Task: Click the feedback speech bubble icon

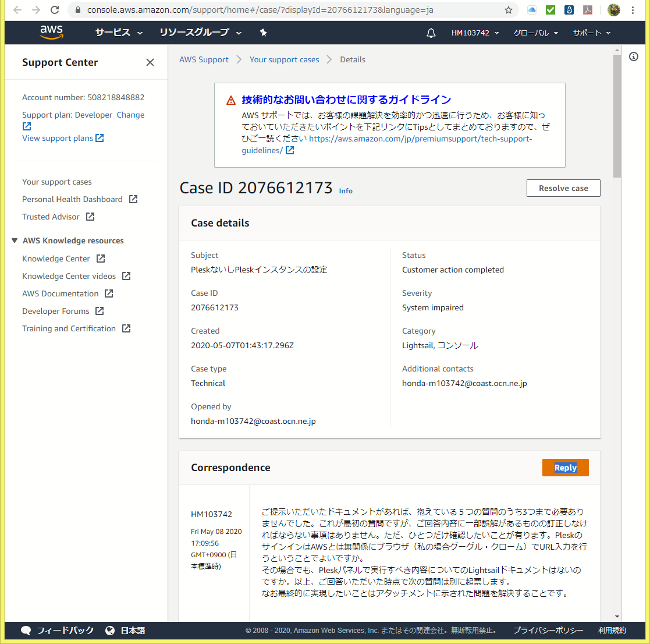Action: [x=26, y=631]
